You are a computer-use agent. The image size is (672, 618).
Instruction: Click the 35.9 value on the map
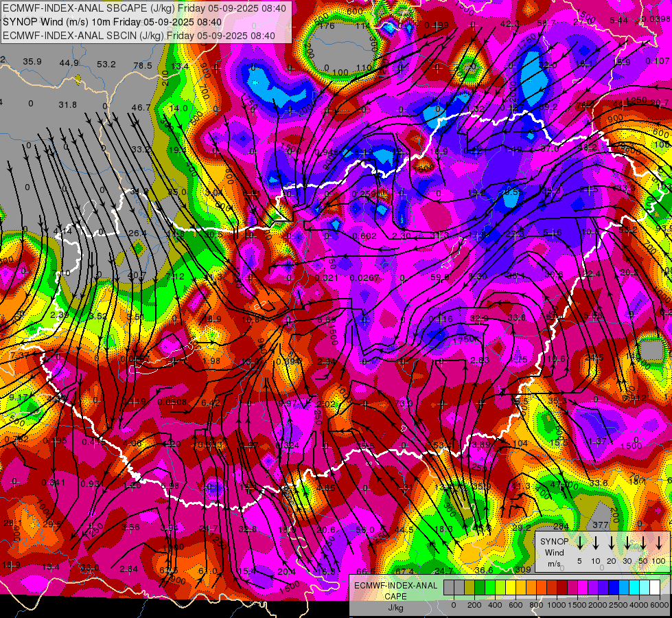32,62
